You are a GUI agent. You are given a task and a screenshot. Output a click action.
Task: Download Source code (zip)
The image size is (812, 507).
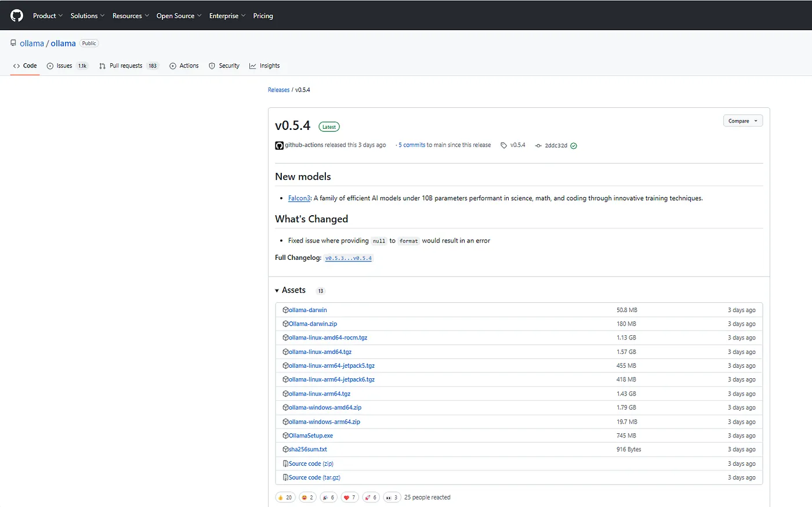(x=311, y=463)
